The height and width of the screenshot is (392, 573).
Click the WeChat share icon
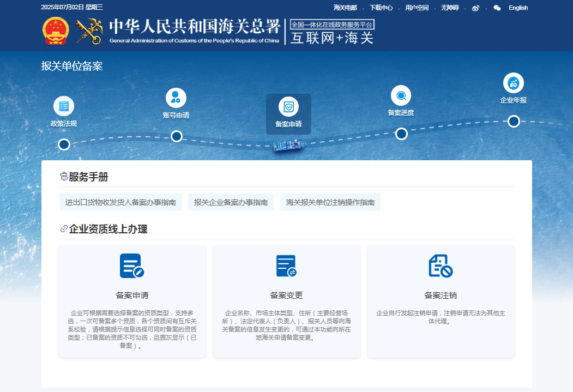(497, 8)
